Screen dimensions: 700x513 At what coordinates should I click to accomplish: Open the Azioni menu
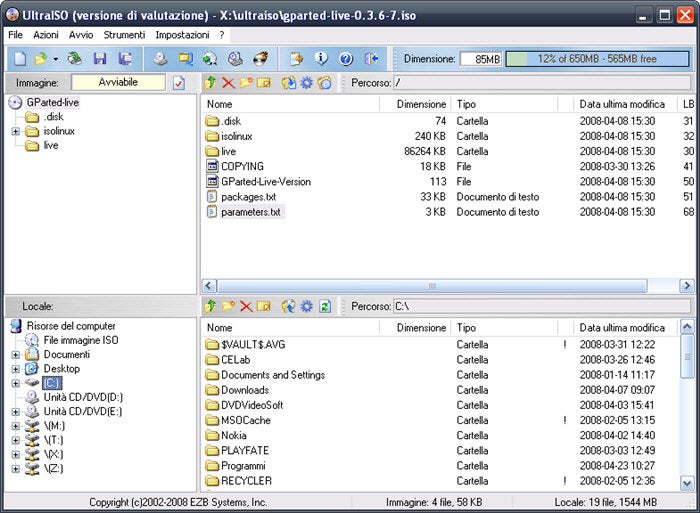(46, 35)
